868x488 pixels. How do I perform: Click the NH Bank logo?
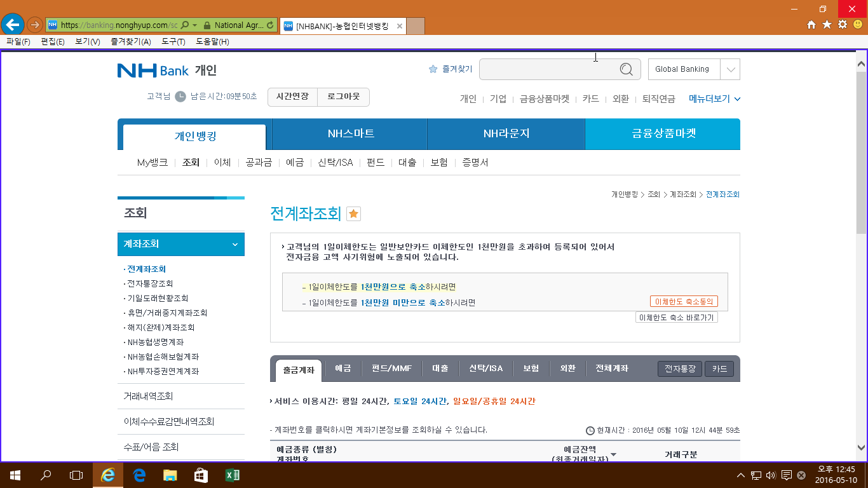pos(153,70)
